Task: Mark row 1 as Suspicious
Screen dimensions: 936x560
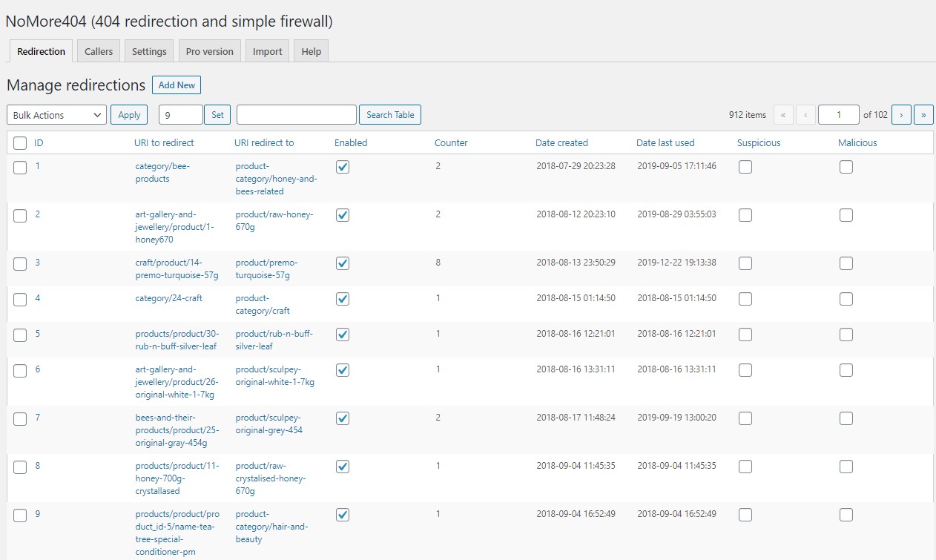Action: (745, 167)
